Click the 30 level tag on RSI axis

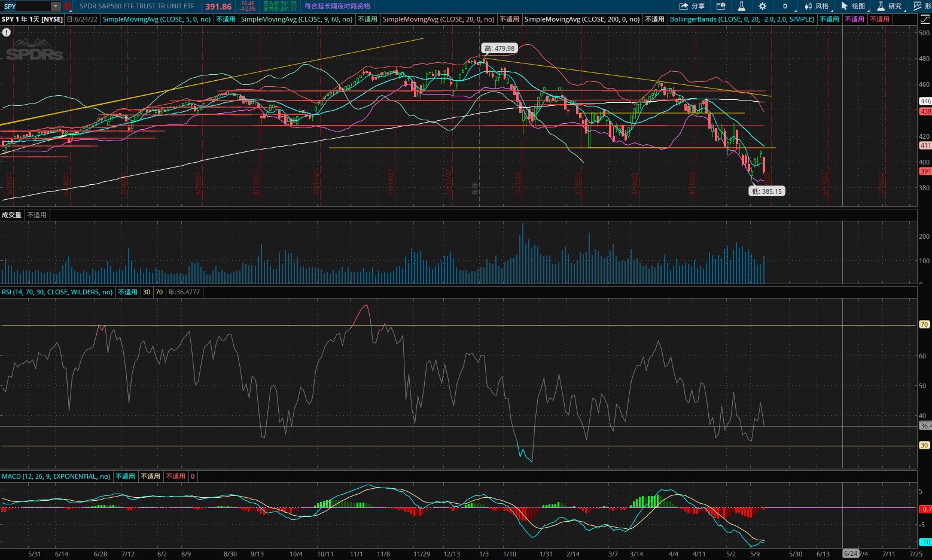click(924, 445)
